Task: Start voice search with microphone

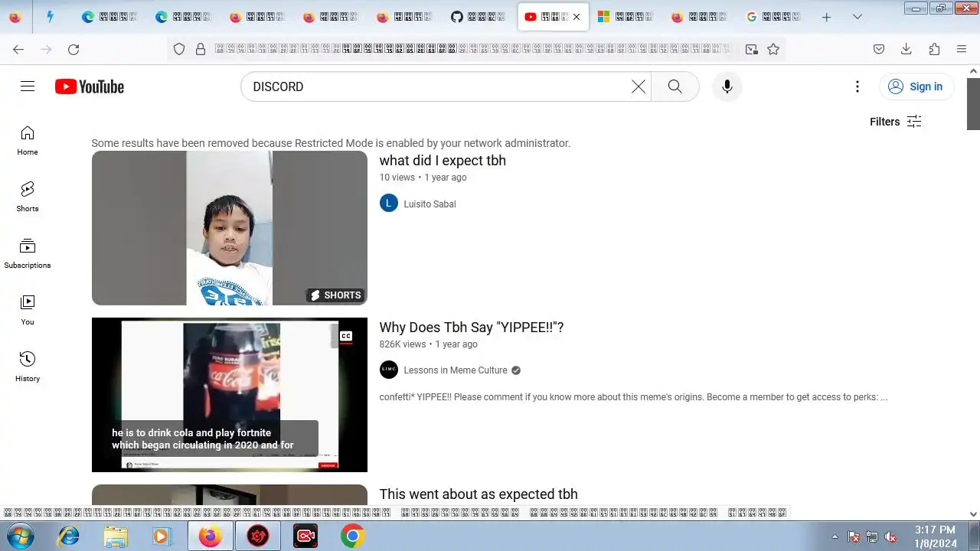Action: point(727,86)
